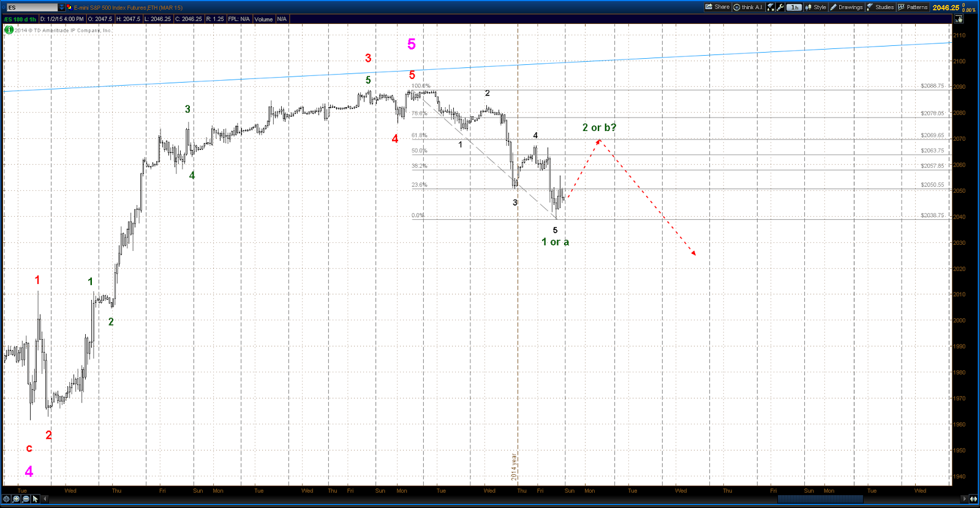
Task: Select the '2 or b?' green annotation
Action: point(599,127)
